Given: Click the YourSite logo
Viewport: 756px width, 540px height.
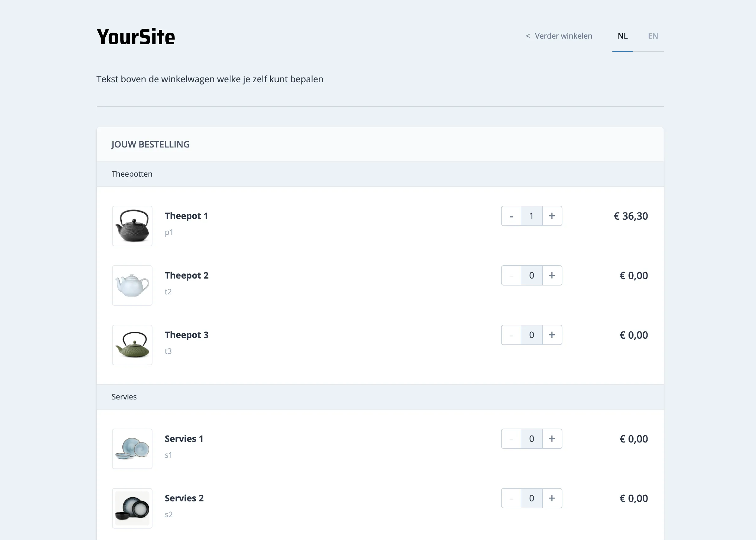Looking at the screenshot, I should 136,37.
